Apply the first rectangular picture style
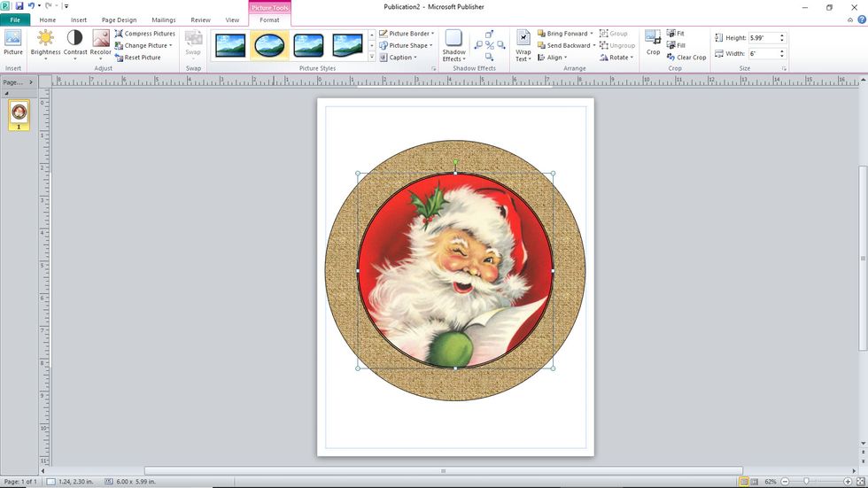The height and width of the screenshot is (488, 868). pyautogui.click(x=230, y=45)
